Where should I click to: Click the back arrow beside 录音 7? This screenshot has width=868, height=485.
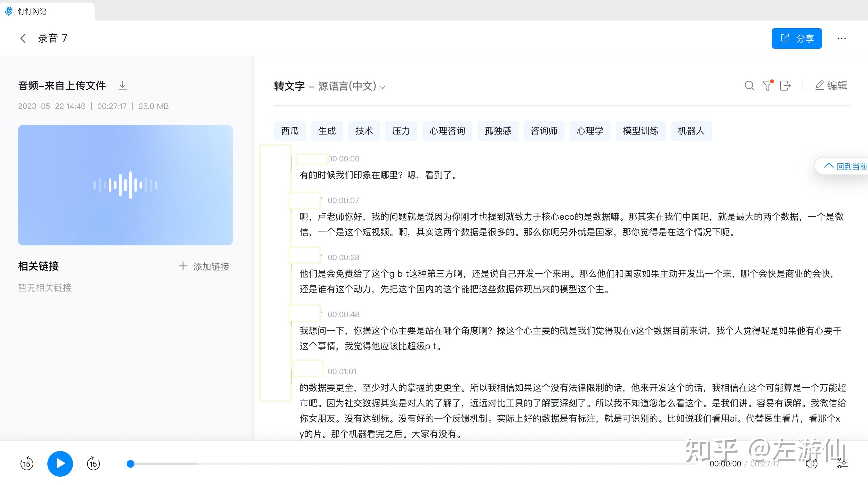click(23, 38)
